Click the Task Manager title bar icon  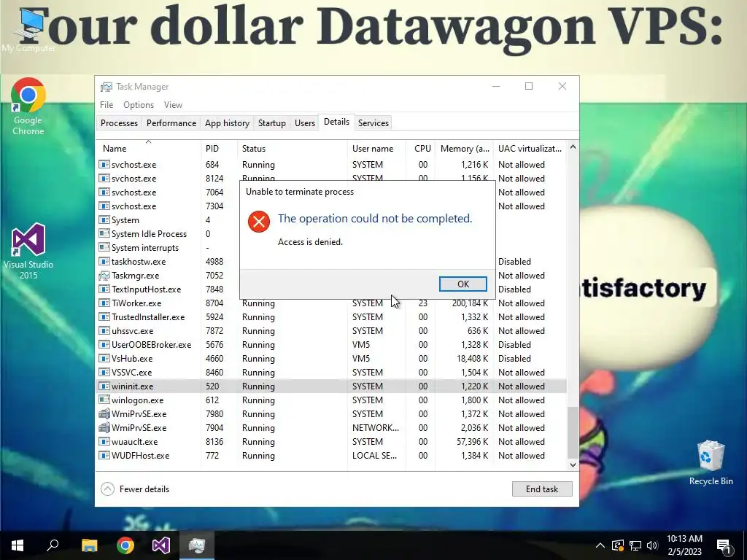click(x=107, y=87)
